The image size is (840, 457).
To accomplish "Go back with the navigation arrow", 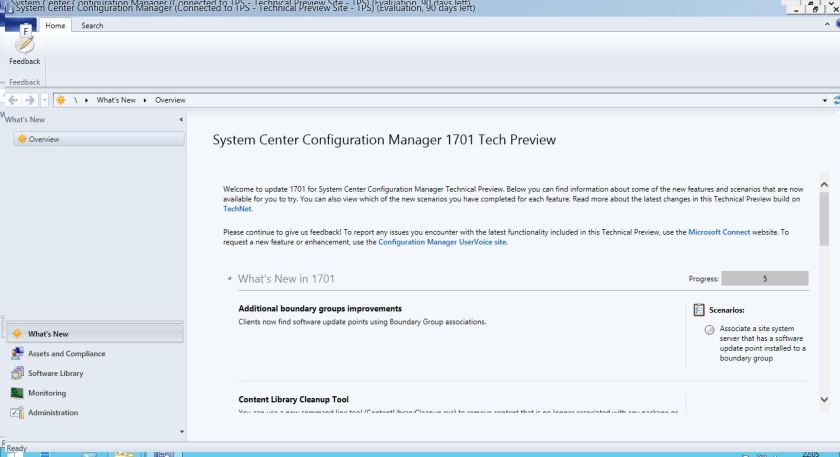I will (13, 100).
